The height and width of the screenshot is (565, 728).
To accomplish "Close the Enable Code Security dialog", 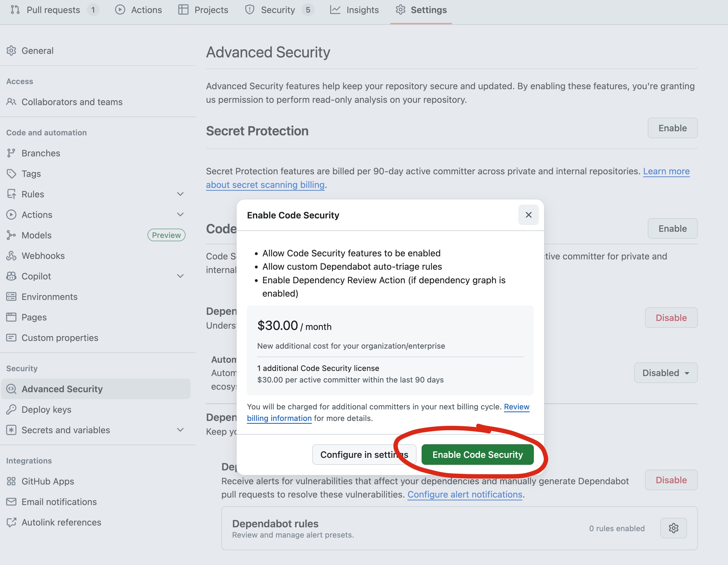I will [528, 215].
